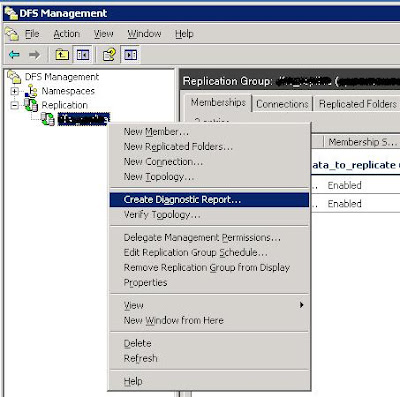Click the ata_to_replicate folder group row
Image resolution: width=400 pixels, height=397 pixels.
355,165
